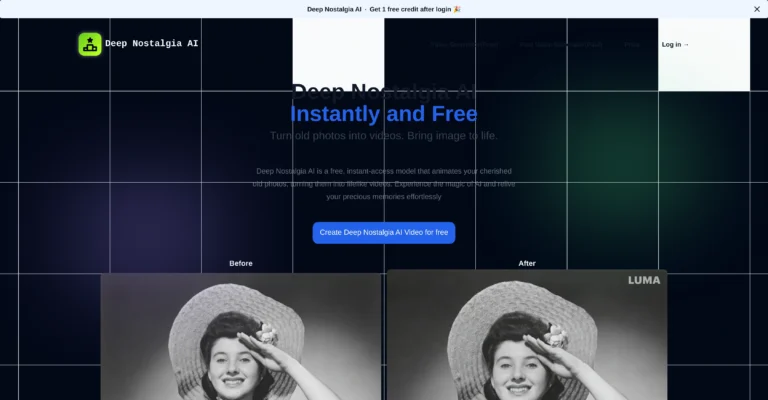Click the "After" label text
The image size is (768, 400).
pos(527,263)
